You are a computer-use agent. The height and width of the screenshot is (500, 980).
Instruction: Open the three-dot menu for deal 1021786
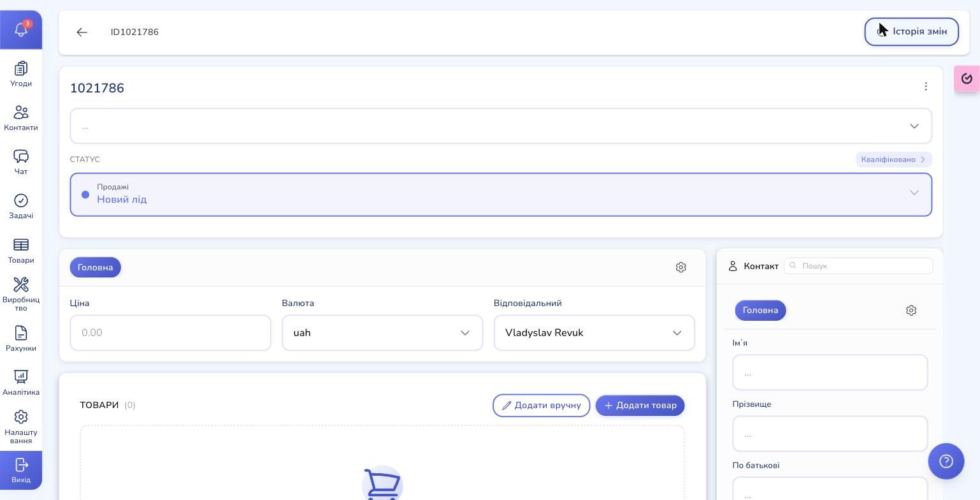926,86
